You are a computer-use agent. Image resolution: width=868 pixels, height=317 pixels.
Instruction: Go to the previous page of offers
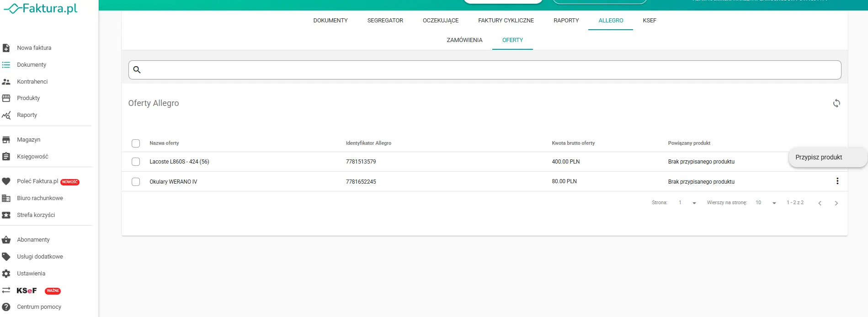(x=820, y=203)
